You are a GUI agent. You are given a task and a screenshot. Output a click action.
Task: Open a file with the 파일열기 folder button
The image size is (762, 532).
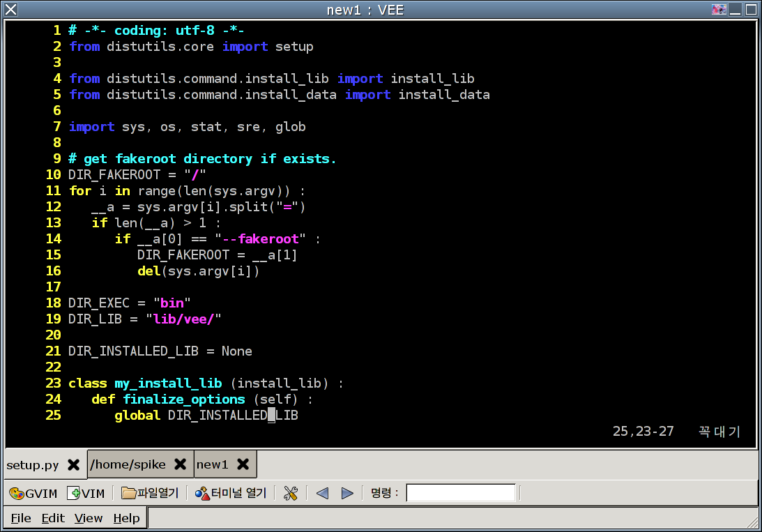pyautogui.click(x=150, y=494)
